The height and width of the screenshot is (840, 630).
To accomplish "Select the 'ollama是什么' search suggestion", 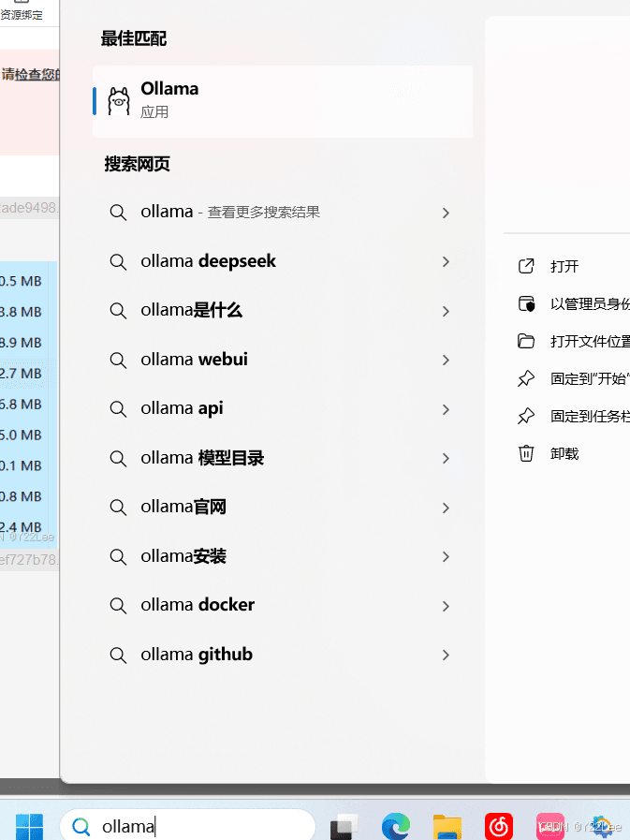I will point(283,311).
